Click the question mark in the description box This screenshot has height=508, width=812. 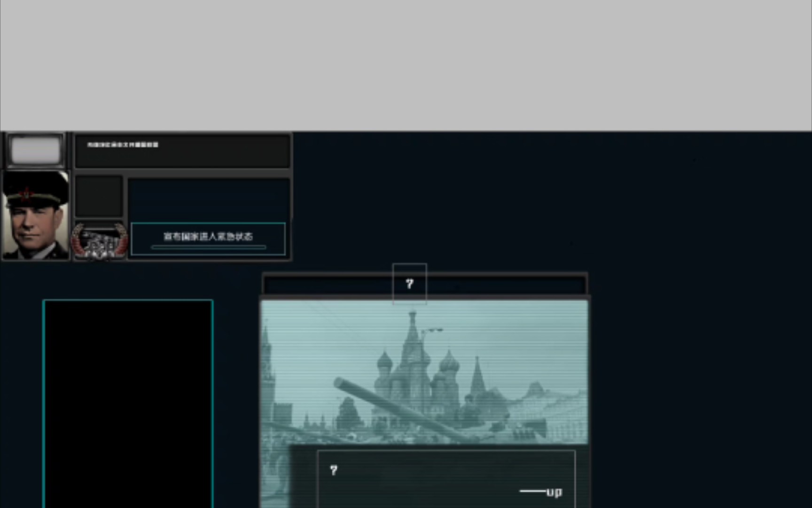[334, 470]
